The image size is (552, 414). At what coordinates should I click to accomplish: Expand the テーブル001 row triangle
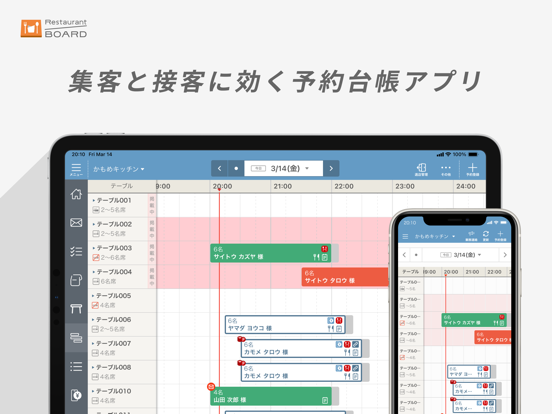pyautogui.click(x=94, y=201)
